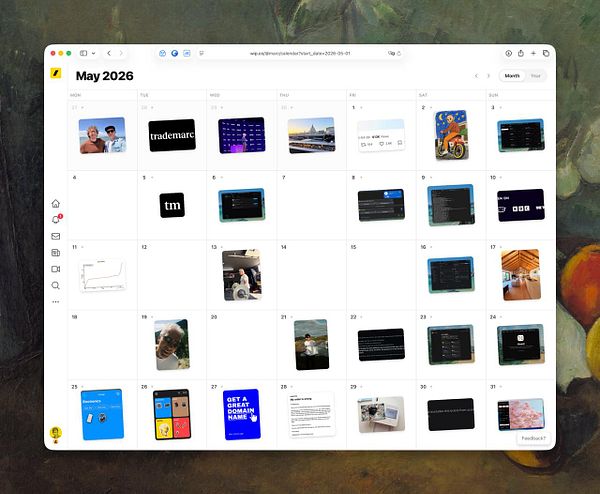Expand the small arrow beside day 13
Image resolution: width=600 pixels, height=494 pixels.
[x=222, y=247]
